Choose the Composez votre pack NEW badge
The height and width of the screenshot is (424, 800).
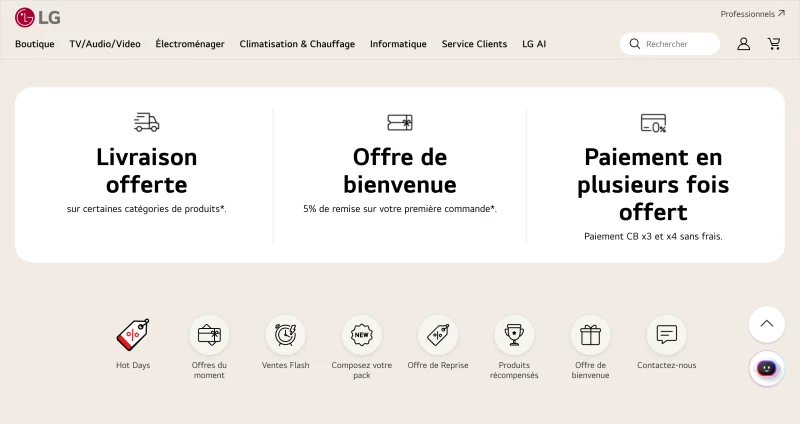click(x=362, y=335)
